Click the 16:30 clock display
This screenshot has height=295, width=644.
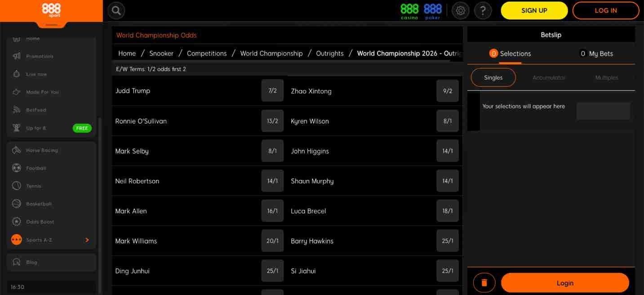[x=18, y=287]
